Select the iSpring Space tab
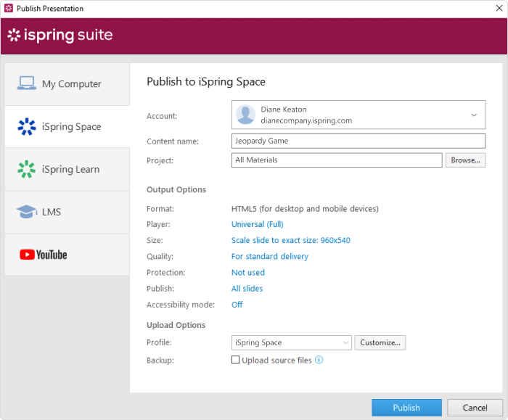Viewport: 508px width, 420px height. pyautogui.click(x=67, y=127)
